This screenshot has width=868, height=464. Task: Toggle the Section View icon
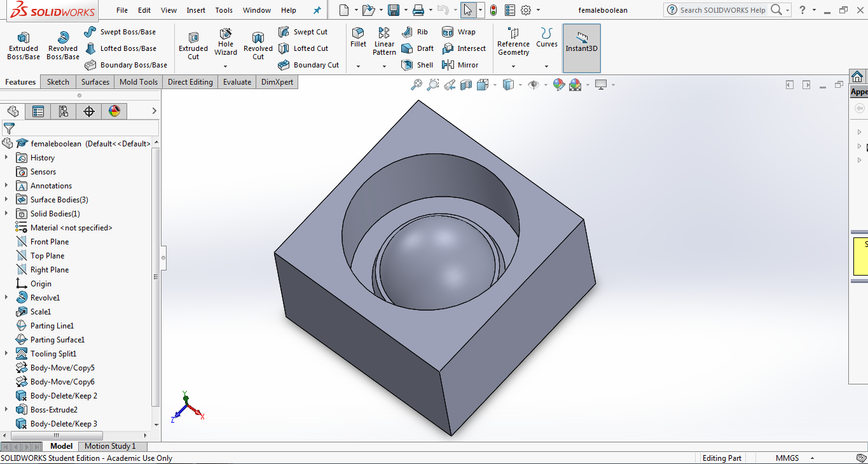pyautogui.click(x=466, y=85)
